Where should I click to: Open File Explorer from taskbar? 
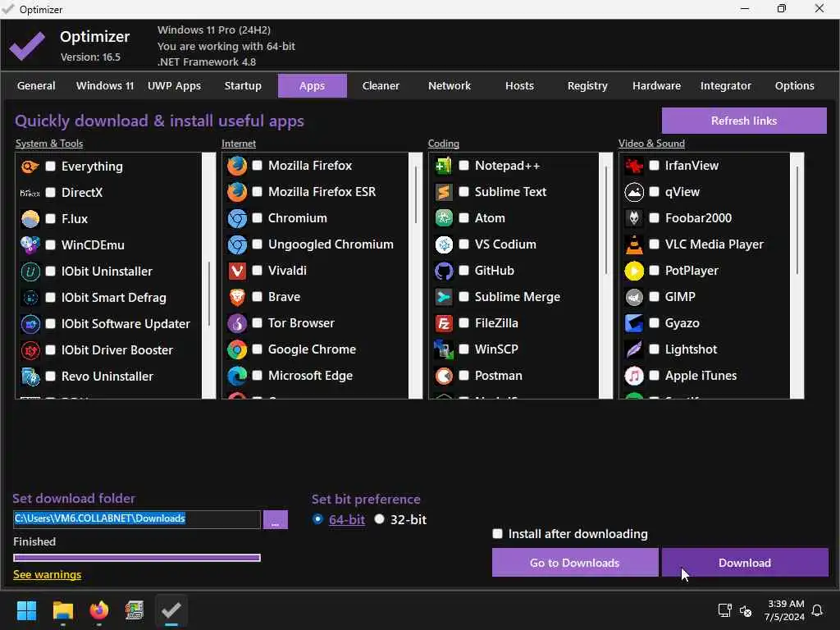62,610
